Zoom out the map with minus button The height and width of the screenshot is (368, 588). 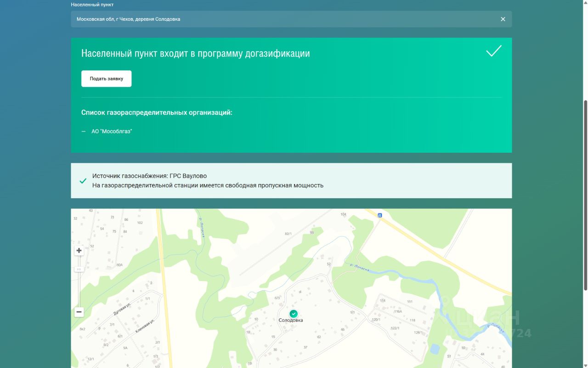[79, 312]
